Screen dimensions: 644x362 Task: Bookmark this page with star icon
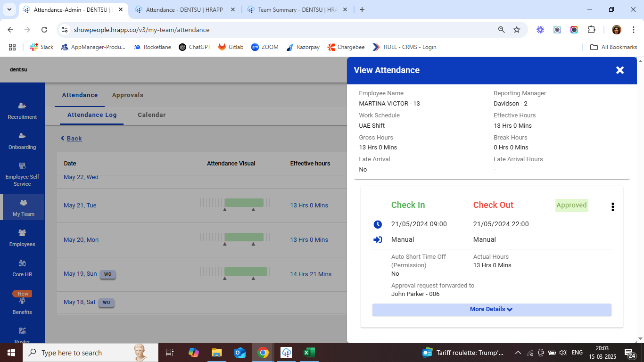(517, 30)
